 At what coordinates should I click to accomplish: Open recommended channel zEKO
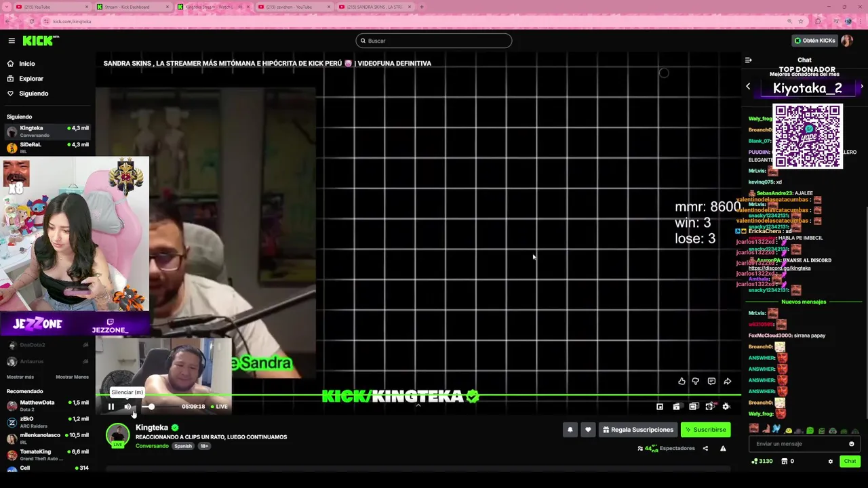coord(47,422)
